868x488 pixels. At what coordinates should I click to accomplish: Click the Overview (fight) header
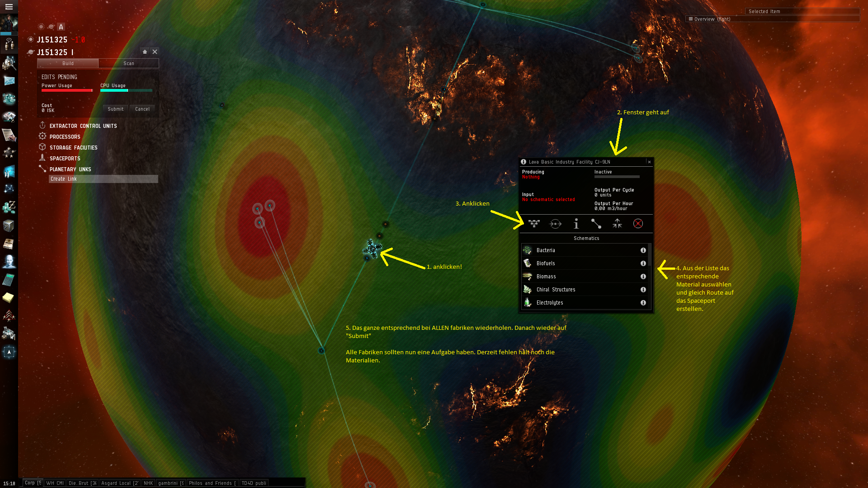(773, 19)
